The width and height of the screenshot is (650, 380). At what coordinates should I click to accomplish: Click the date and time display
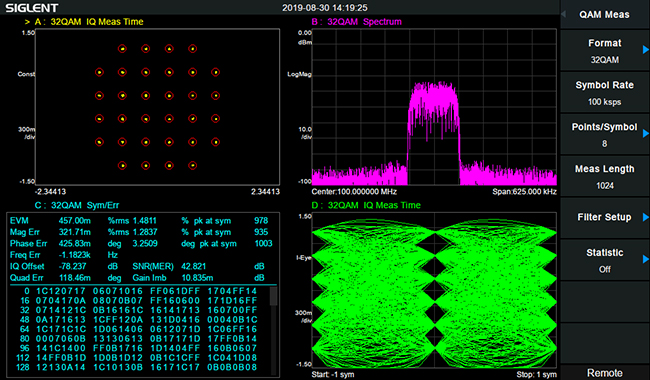(325, 7)
